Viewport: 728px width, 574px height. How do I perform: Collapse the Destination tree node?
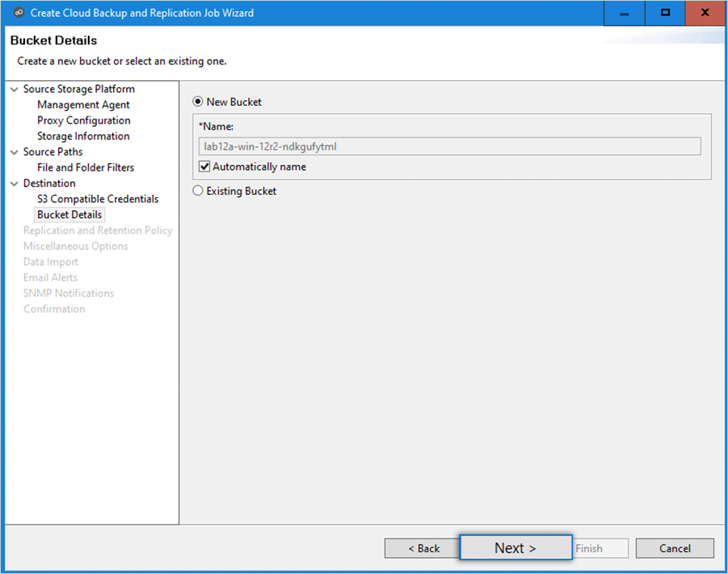pyautogui.click(x=15, y=184)
